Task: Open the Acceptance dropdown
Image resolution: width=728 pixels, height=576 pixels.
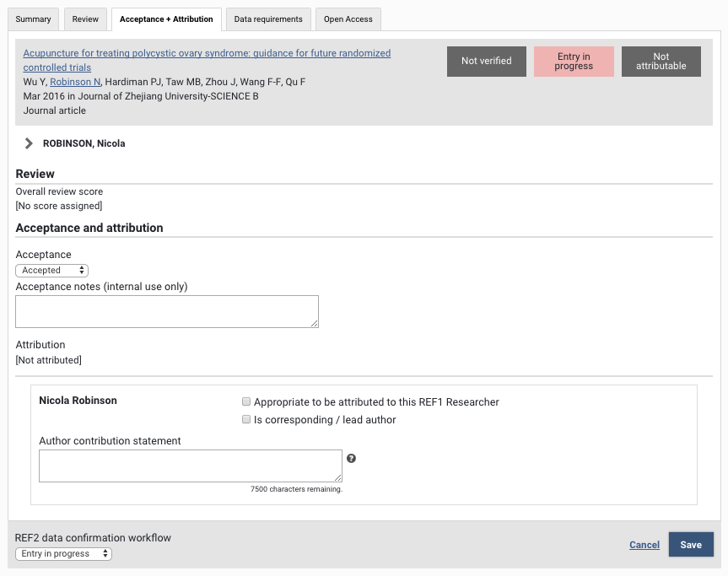Action: pos(52,271)
